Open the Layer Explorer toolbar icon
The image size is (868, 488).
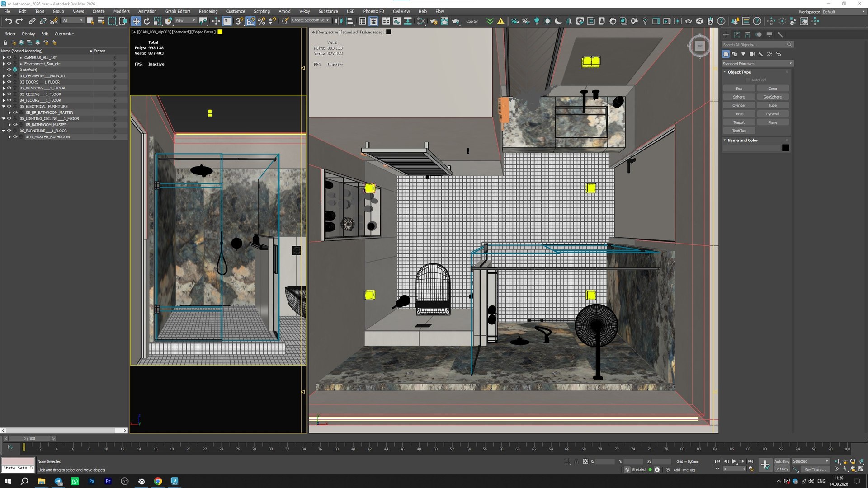[373, 21]
